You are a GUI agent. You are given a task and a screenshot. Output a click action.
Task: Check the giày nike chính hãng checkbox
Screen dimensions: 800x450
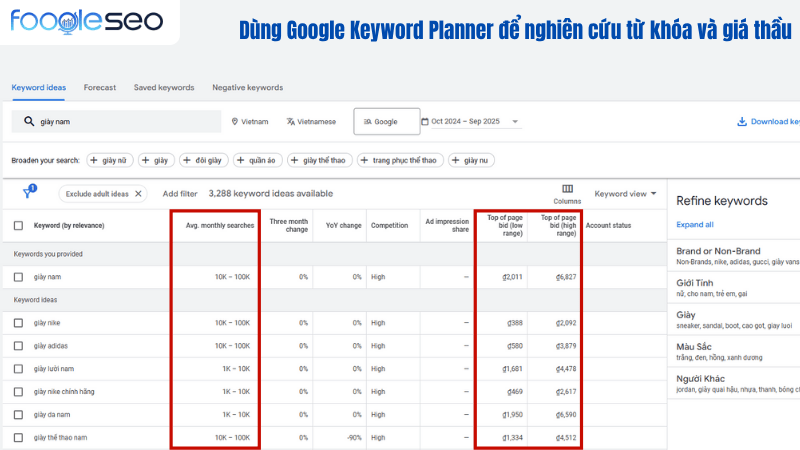18,392
